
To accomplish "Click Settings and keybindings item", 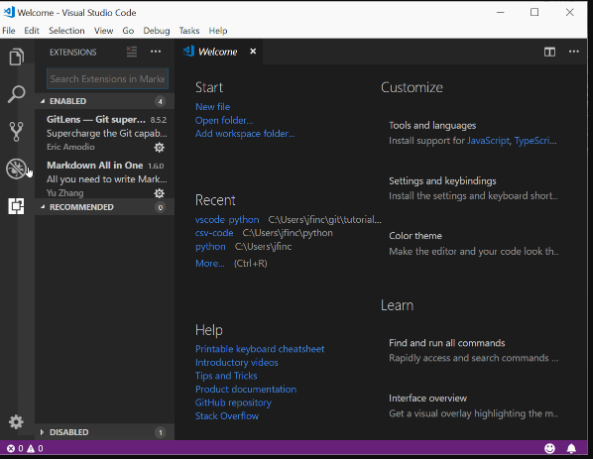I will pyautogui.click(x=473, y=188).
